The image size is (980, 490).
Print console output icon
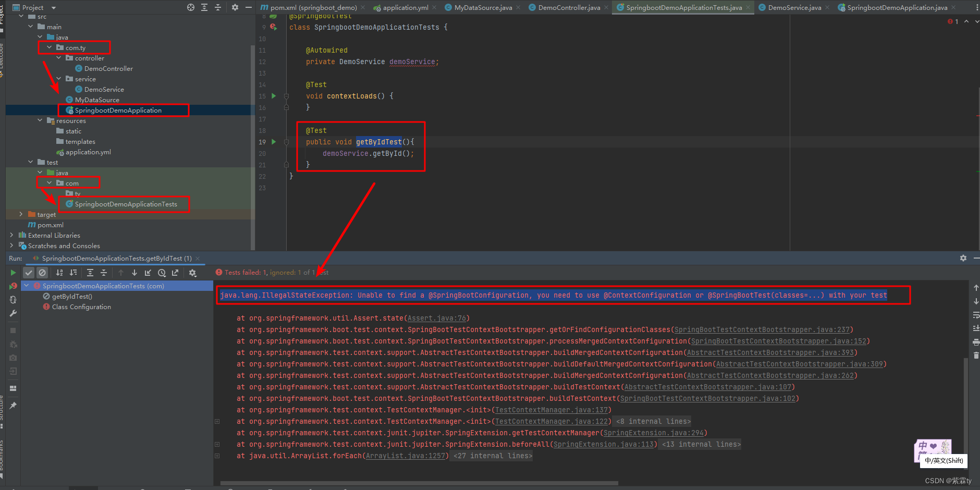click(x=976, y=342)
